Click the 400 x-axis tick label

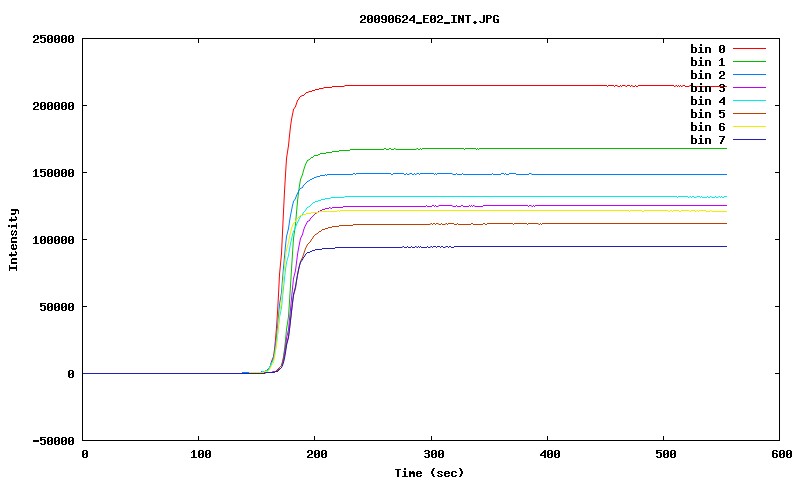pyautogui.click(x=549, y=454)
